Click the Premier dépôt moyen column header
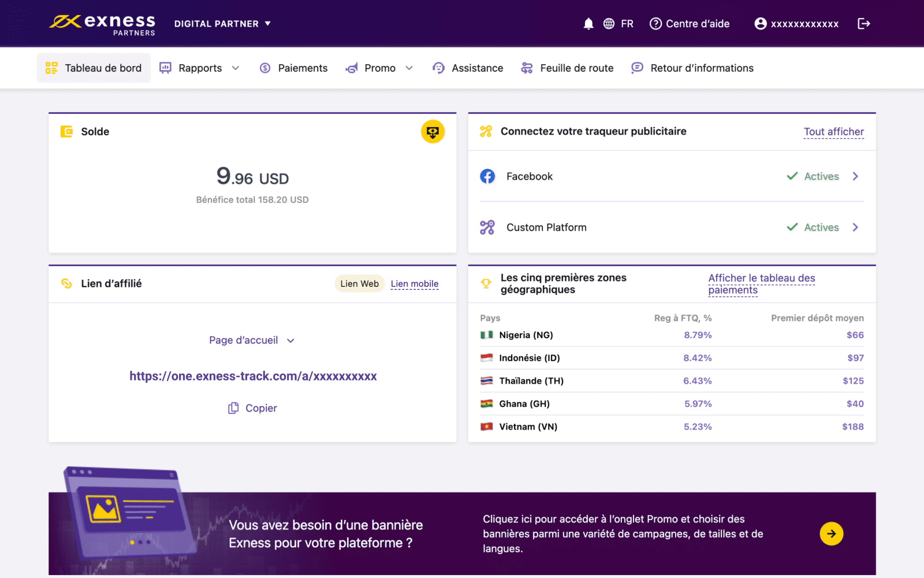This screenshot has width=924, height=578. click(x=817, y=318)
